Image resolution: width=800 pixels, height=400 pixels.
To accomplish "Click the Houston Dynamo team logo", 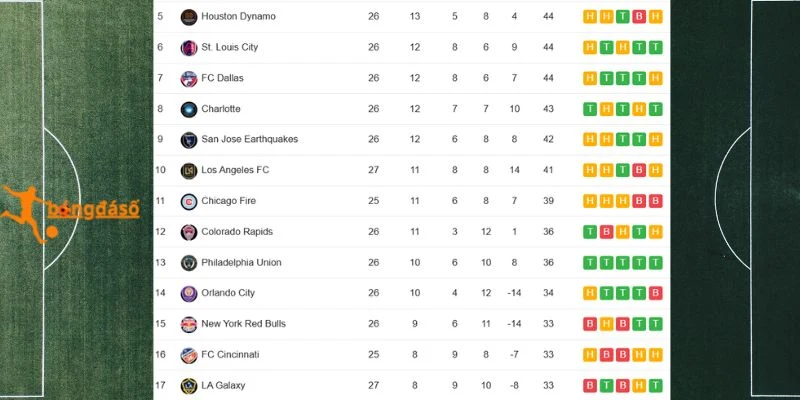I will point(189,17).
